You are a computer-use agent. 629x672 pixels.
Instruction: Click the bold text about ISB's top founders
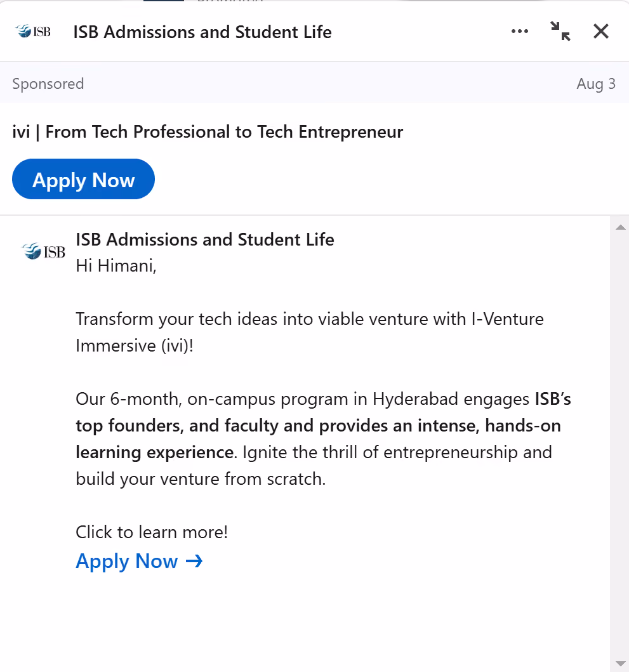pyautogui.click(x=323, y=426)
